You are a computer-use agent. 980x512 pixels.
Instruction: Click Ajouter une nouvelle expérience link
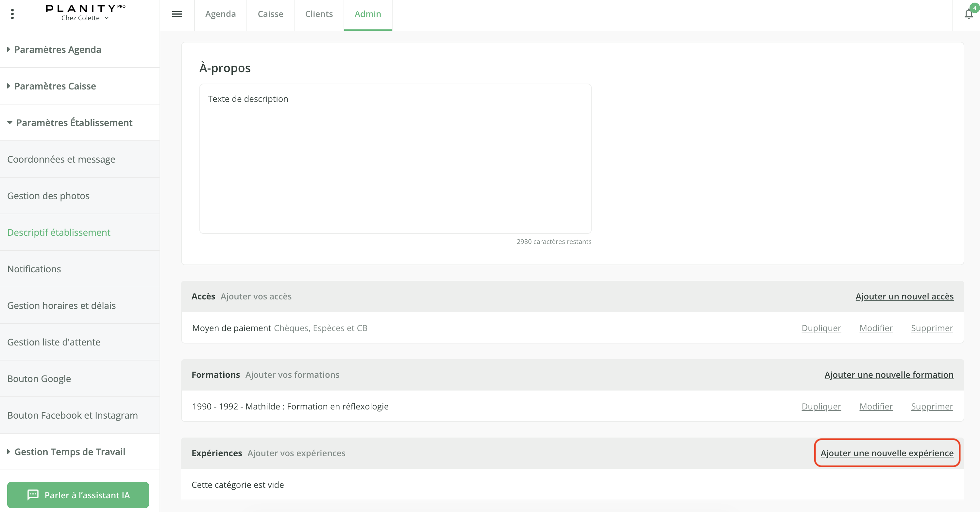click(887, 453)
